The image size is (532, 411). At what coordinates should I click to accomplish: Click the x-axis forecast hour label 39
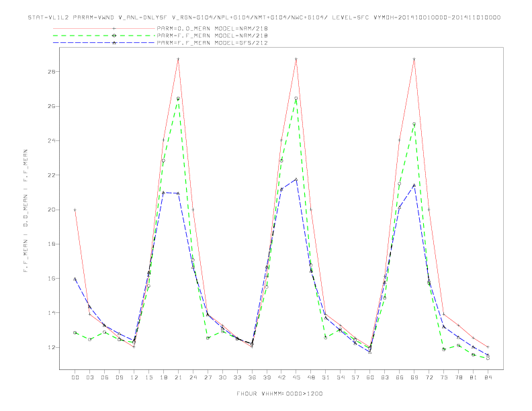click(x=267, y=377)
